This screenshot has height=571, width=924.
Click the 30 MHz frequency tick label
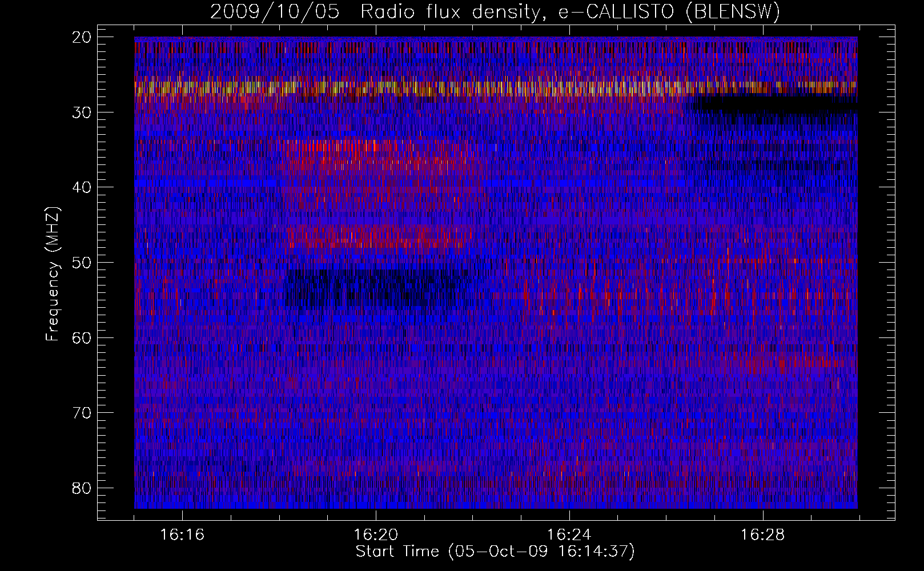[x=82, y=112]
